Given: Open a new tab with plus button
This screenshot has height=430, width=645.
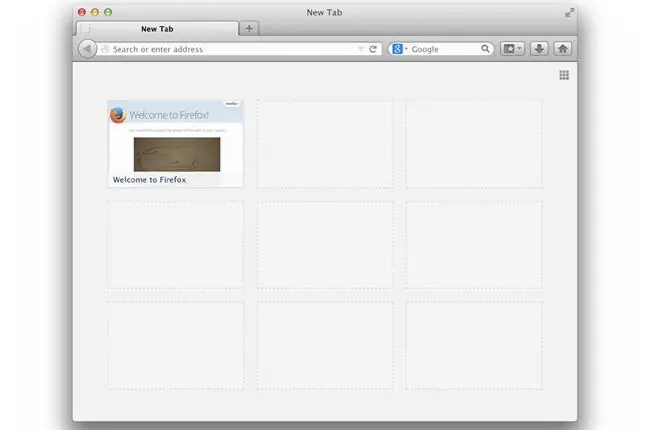Looking at the screenshot, I should tap(249, 28).
